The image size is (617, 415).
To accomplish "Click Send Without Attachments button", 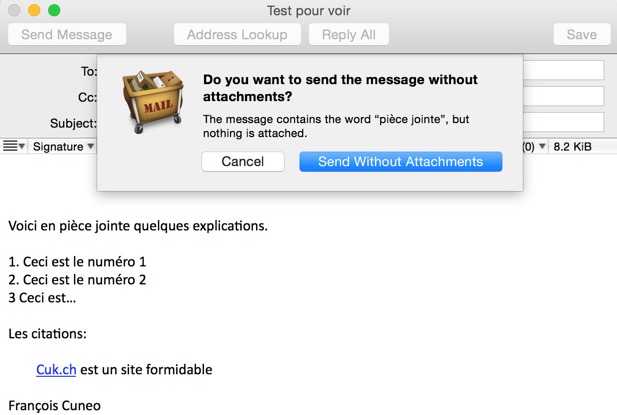I will [x=401, y=162].
